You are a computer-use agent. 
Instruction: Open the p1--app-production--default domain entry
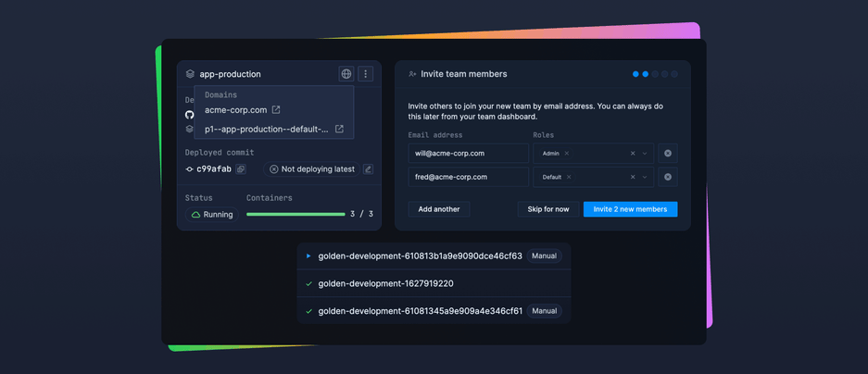274,129
